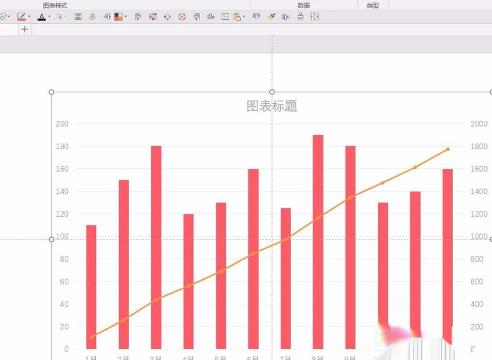Click the yellow paintbrush icon in the toolbar
Viewport: 492px width, 360px height.
tap(272, 16)
